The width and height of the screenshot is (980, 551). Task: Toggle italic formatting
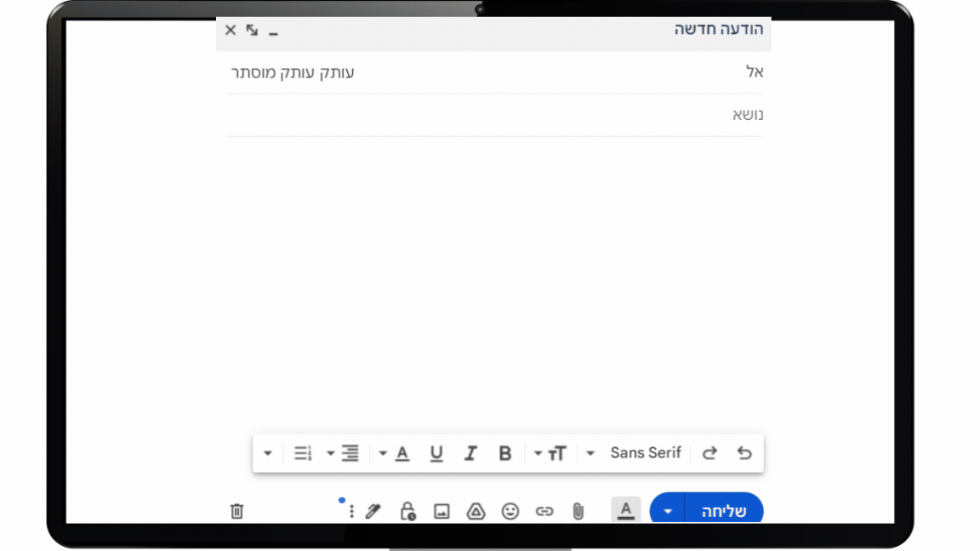pyautogui.click(x=470, y=453)
